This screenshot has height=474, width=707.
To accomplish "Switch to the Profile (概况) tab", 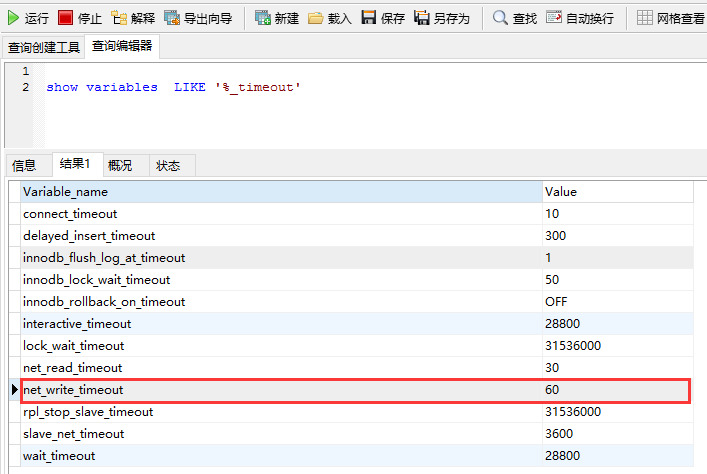I will coord(120,165).
